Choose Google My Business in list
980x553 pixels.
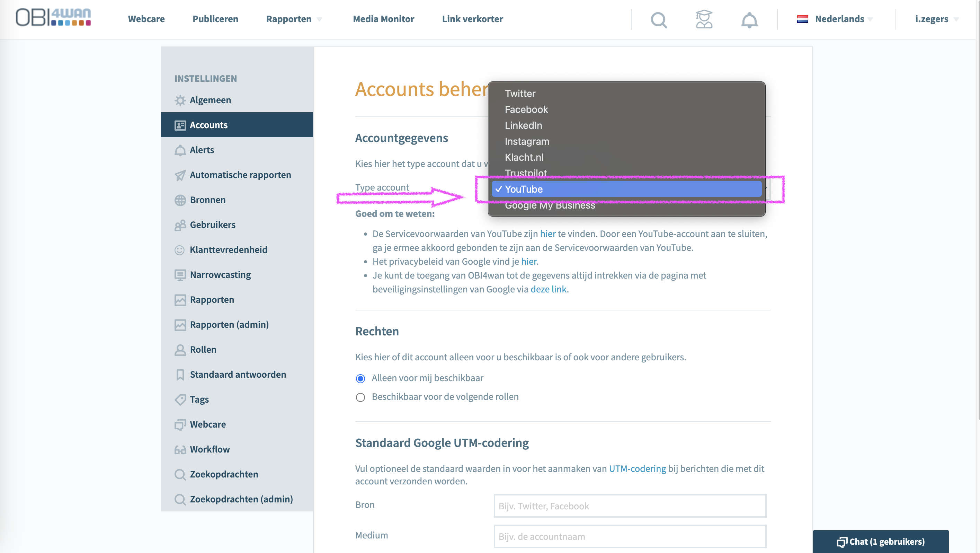pyautogui.click(x=626, y=205)
